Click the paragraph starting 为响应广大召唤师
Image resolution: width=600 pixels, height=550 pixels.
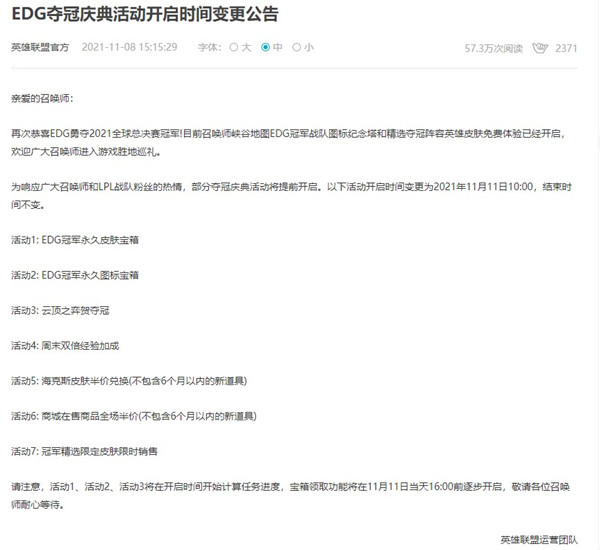tap(291, 196)
